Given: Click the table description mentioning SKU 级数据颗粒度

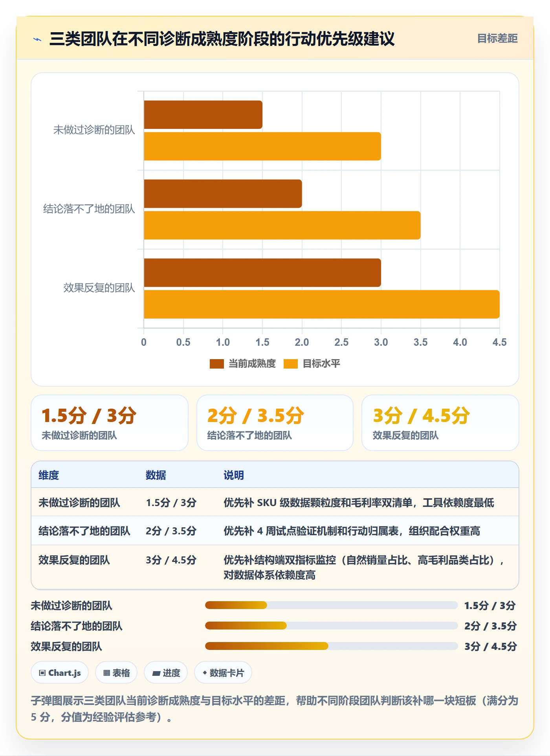Looking at the screenshot, I should click(x=359, y=503).
